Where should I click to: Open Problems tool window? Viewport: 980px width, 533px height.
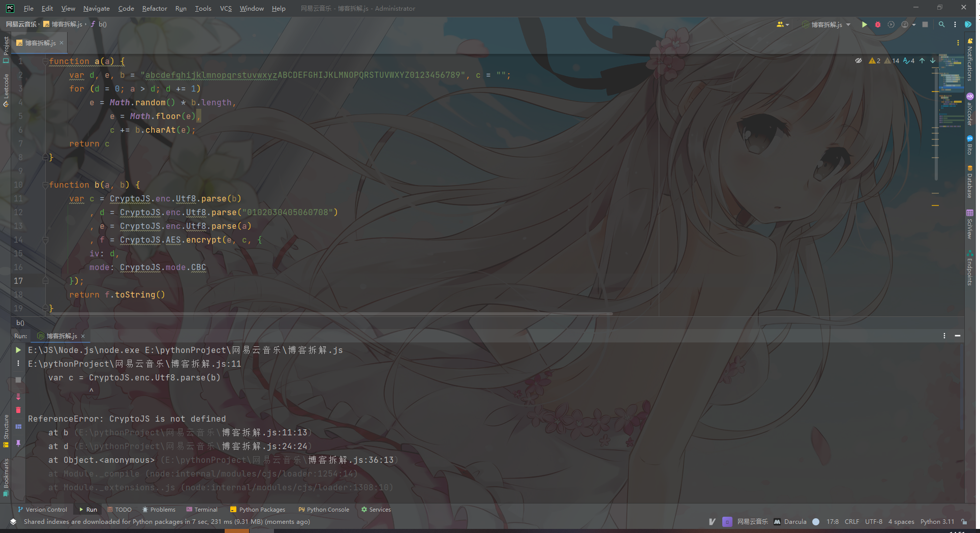click(159, 510)
